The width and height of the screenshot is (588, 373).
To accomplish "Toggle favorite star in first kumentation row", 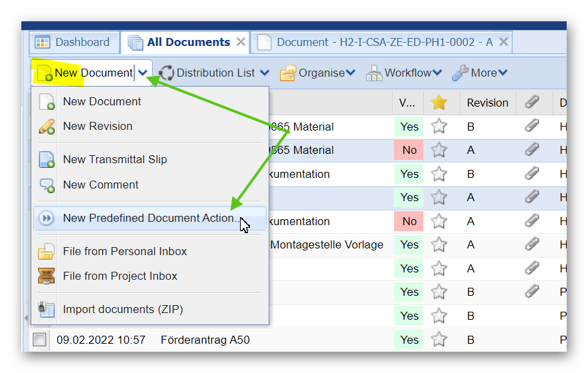I will [439, 174].
